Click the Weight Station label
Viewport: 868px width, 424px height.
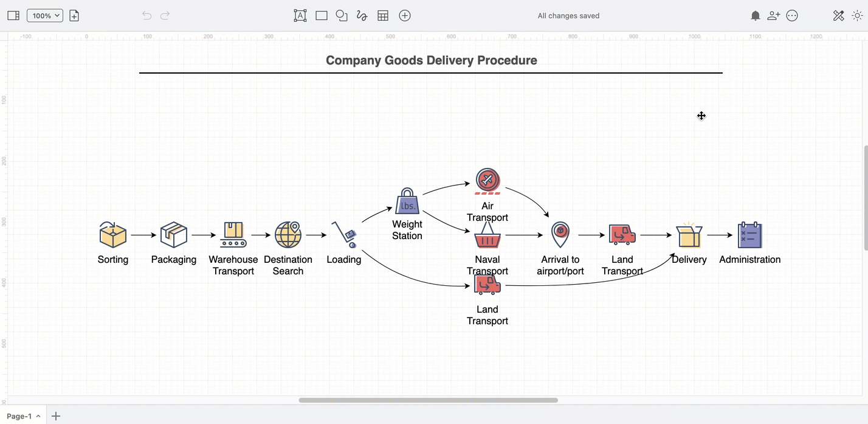click(407, 230)
